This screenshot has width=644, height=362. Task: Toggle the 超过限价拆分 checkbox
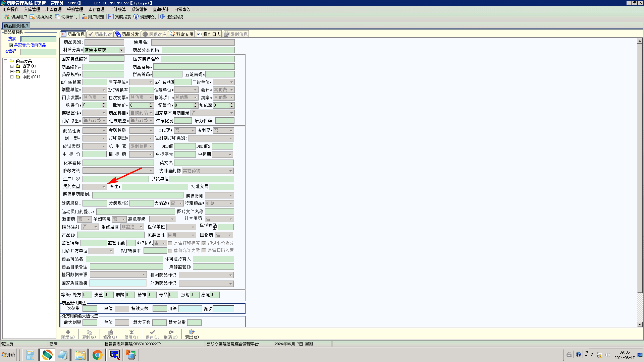tap(204, 243)
